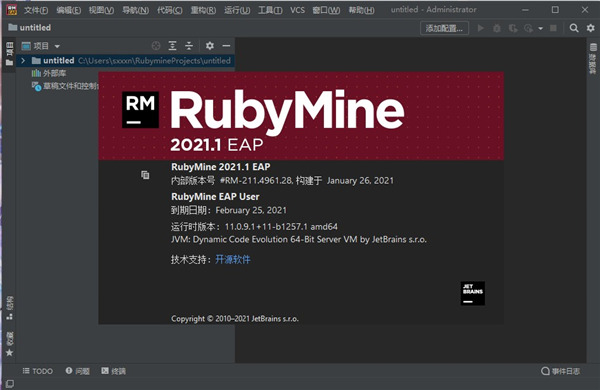The width and height of the screenshot is (600, 390).
Task: Open the Structure side tab
Action: click(10, 308)
